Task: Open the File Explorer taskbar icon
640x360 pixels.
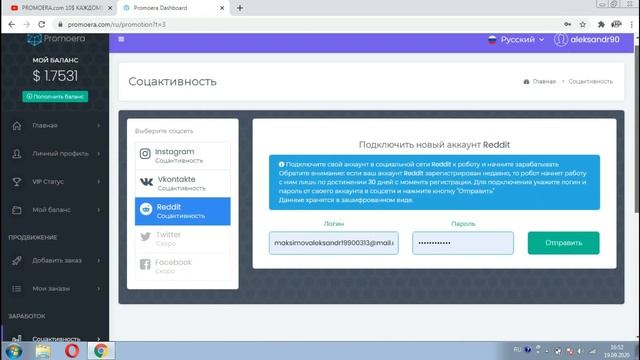Action: [43, 351]
